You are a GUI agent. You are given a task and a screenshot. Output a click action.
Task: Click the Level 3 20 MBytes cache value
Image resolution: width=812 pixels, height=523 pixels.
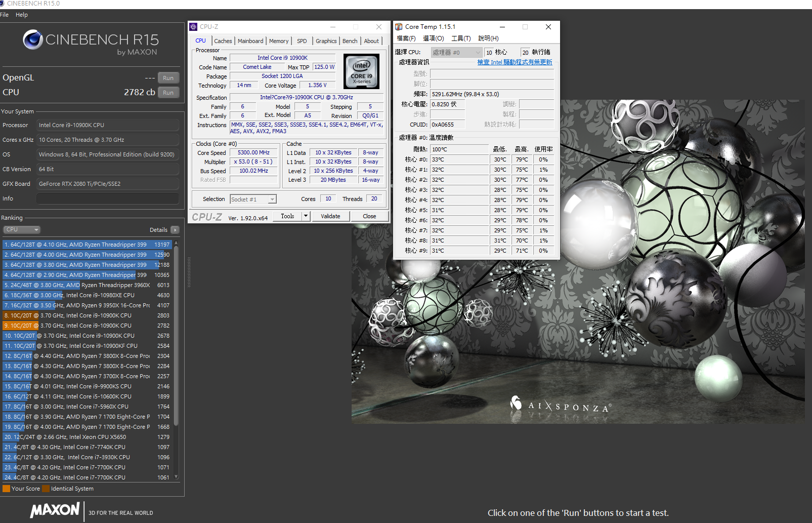pos(333,180)
